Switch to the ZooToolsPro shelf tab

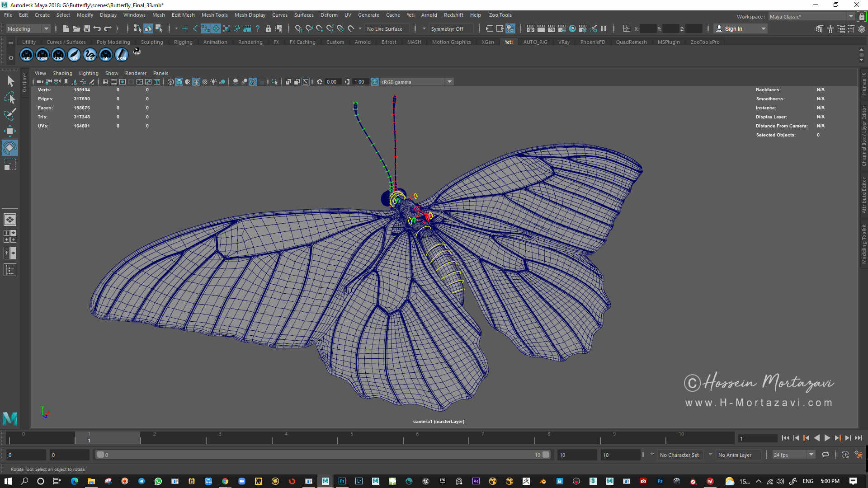click(x=705, y=42)
